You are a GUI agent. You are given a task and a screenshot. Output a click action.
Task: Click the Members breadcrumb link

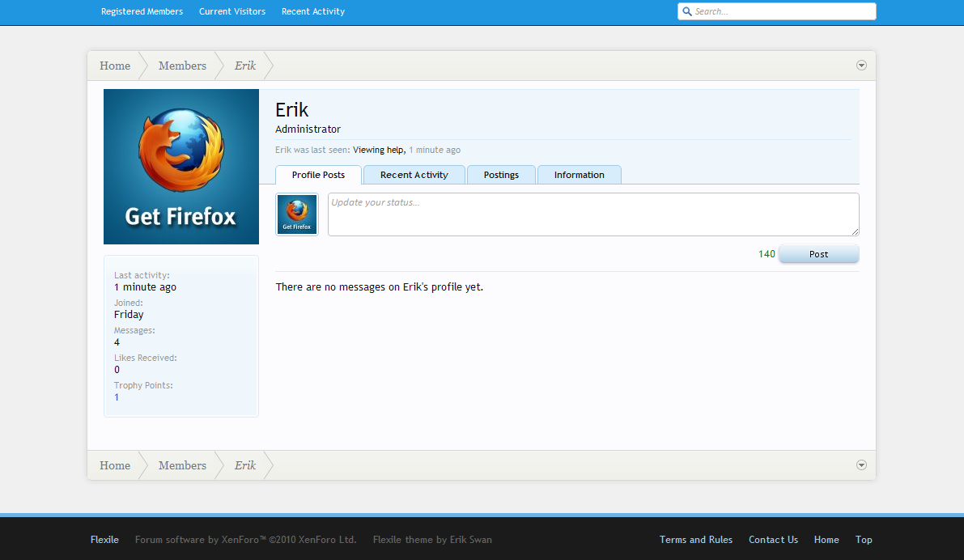point(181,66)
